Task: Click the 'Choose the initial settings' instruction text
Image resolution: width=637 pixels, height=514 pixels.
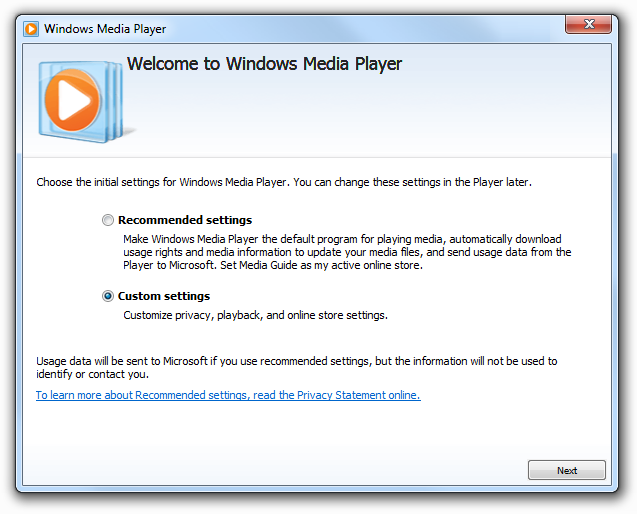Action: click(x=284, y=182)
